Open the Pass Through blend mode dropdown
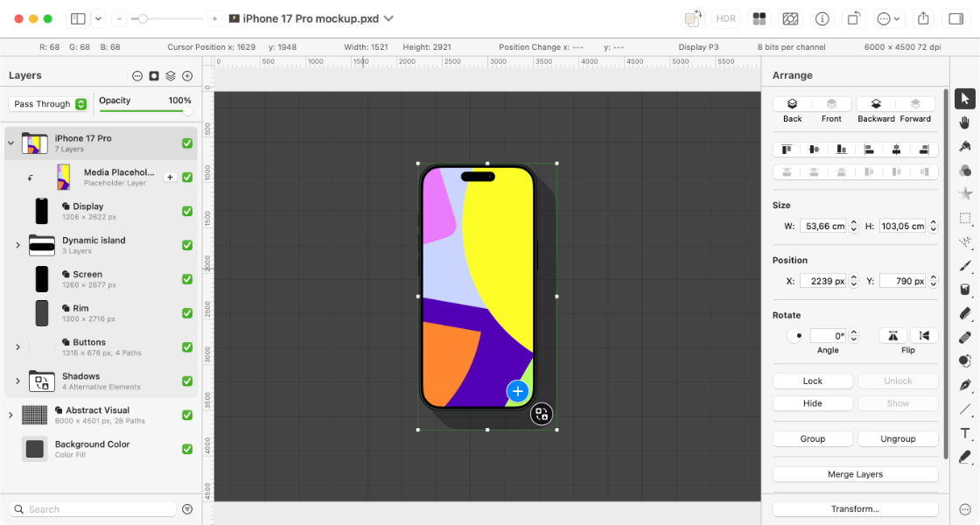The image size is (980, 525). [x=50, y=104]
